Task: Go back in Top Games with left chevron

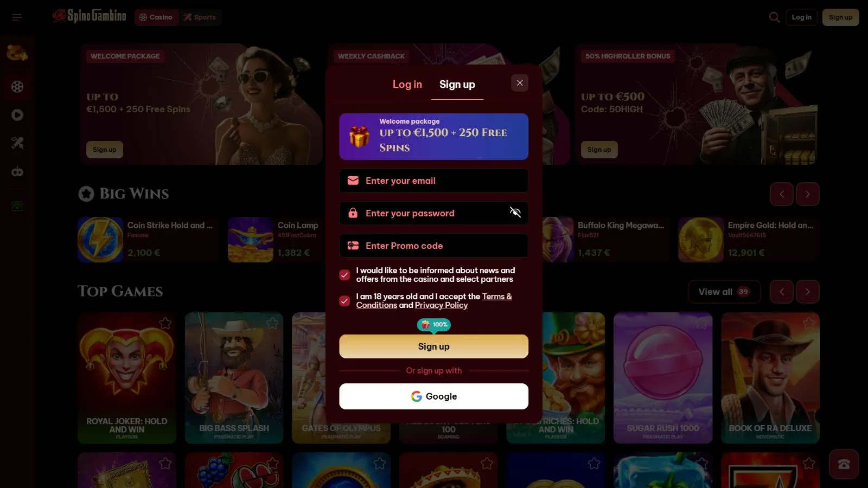Action: pyautogui.click(x=782, y=292)
